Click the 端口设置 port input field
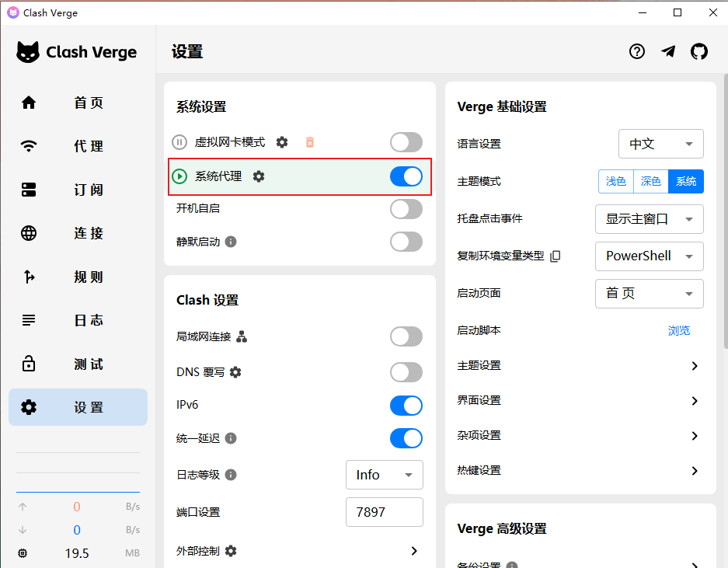Image resolution: width=728 pixels, height=568 pixels. [384, 512]
